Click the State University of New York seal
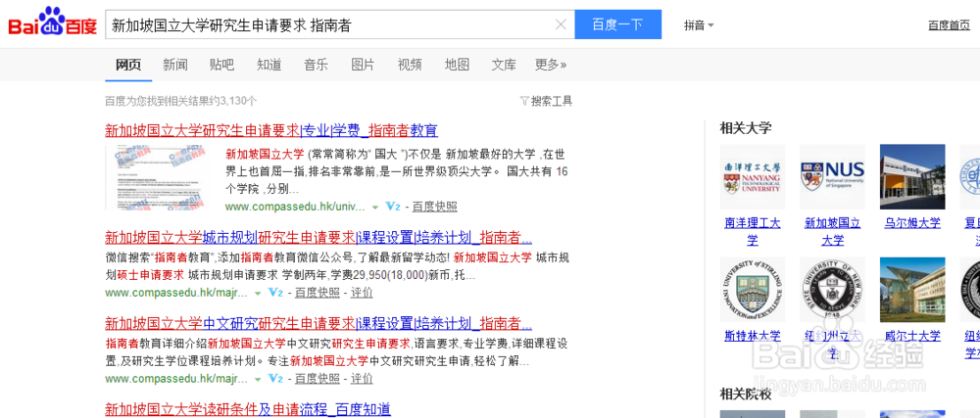 click(x=832, y=290)
